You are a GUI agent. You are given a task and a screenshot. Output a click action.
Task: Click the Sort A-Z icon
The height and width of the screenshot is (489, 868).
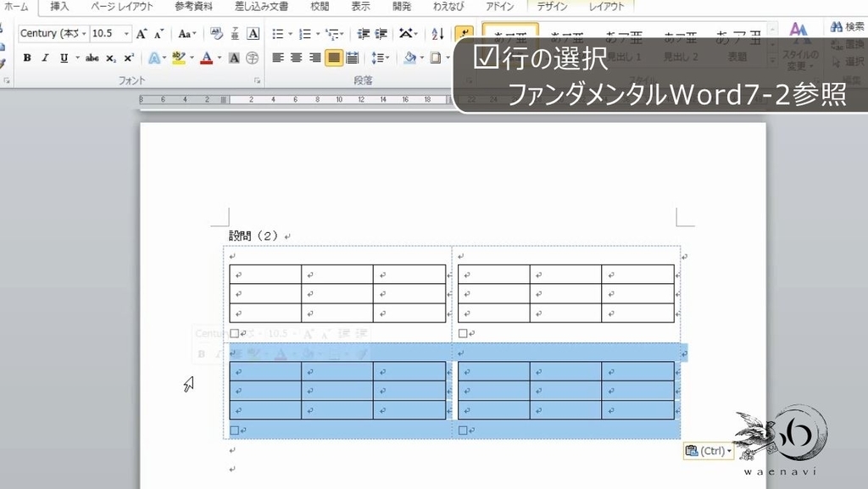pyautogui.click(x=437, y=34)
